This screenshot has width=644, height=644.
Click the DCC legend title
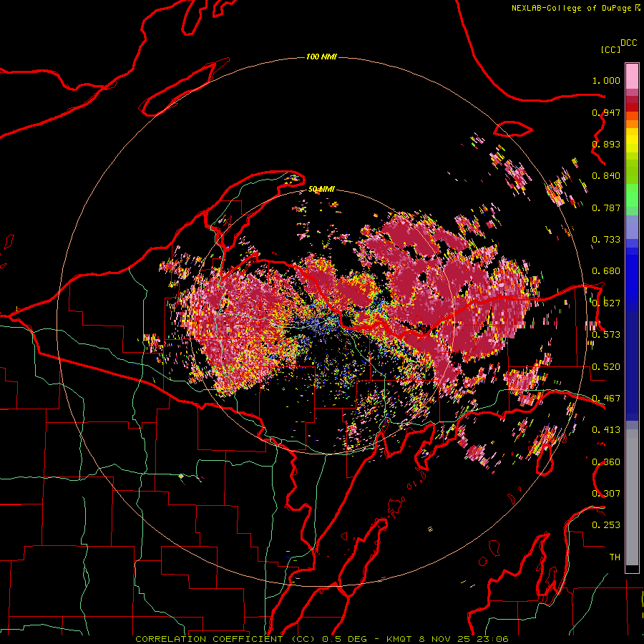[628, 43]
